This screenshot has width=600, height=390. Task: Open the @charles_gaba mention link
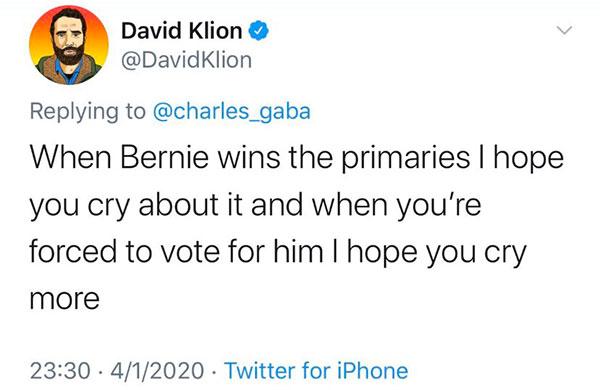point(232,112)
